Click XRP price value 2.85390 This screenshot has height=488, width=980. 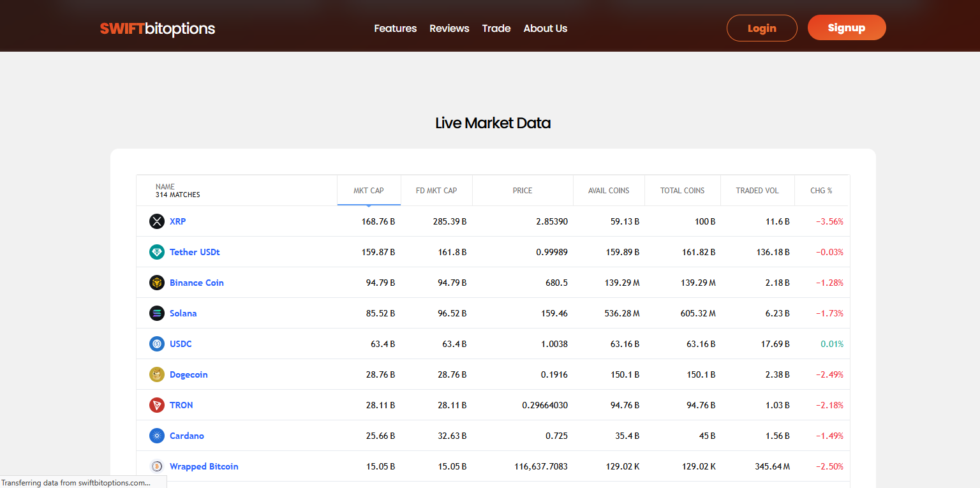point(551,221)
